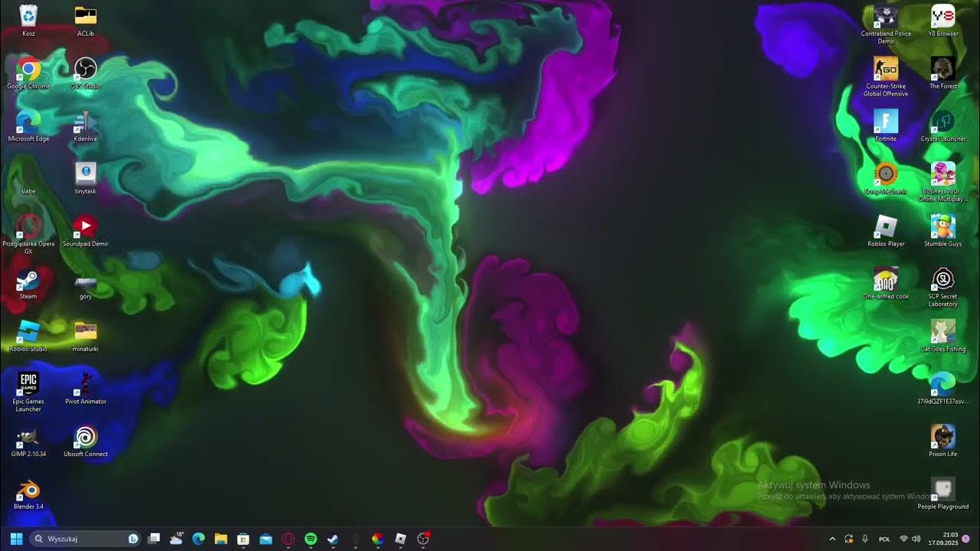This screenshot has width=980, height=551.
Task: Select the OBS Studio desktop shortcut
Action: pos(86,73)
